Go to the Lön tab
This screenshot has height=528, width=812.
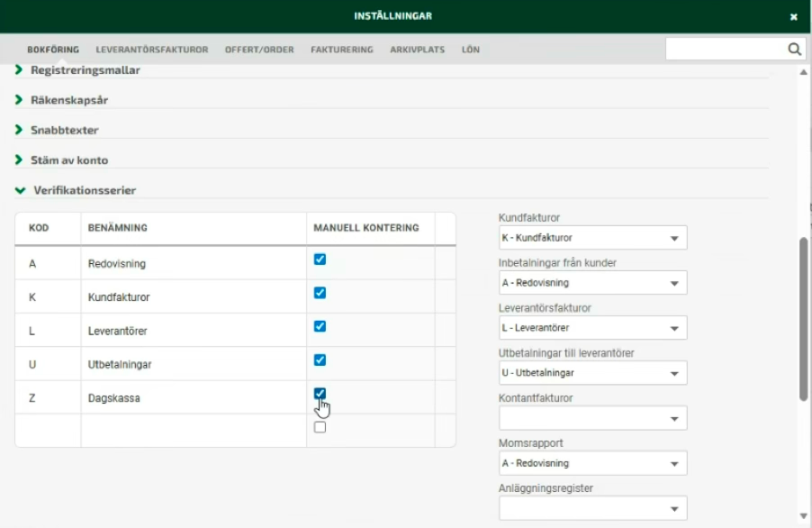click(471, 50)
